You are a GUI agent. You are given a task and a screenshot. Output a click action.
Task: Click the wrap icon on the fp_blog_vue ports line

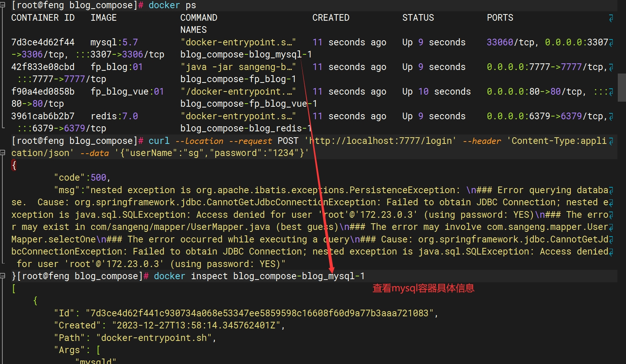(x=611, y=92)
